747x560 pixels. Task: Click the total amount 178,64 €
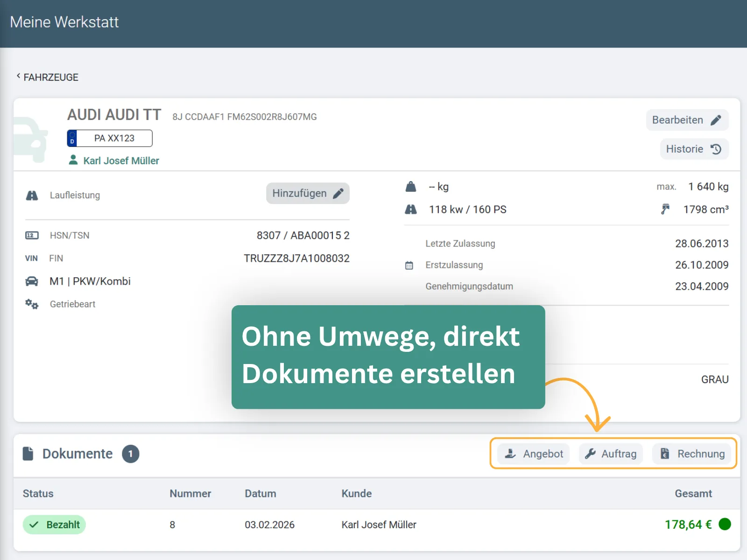pyautogui.click(x=688, y=525)
